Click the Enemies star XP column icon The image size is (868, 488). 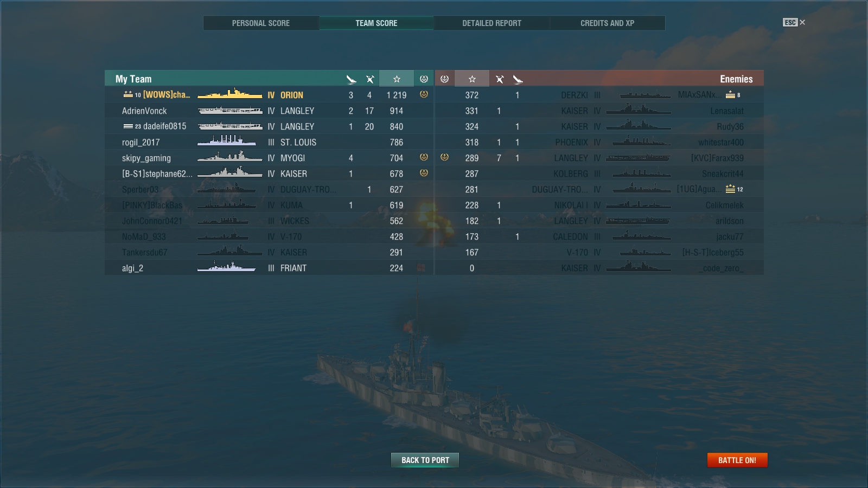[x=472, y=79]
